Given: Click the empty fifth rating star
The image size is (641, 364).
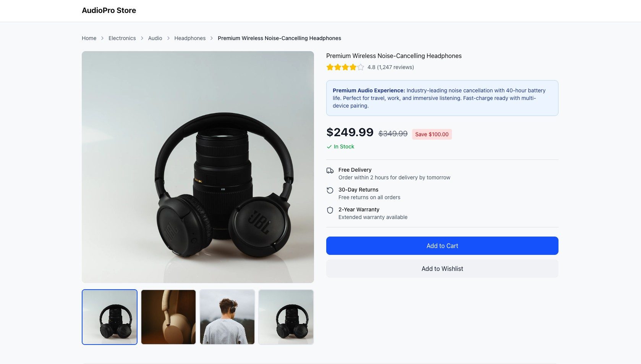Looking at the screenshot, I should [x=360, y=67].
